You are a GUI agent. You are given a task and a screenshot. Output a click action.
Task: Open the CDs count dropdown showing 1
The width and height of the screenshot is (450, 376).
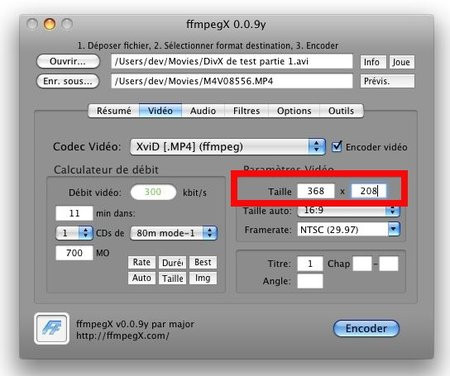pos(74,233)
